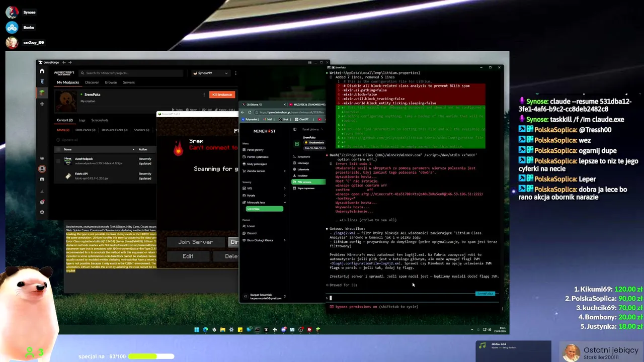Open three-dot menu next to Synose99 account
644x362 pixels.
click(235, 73)
